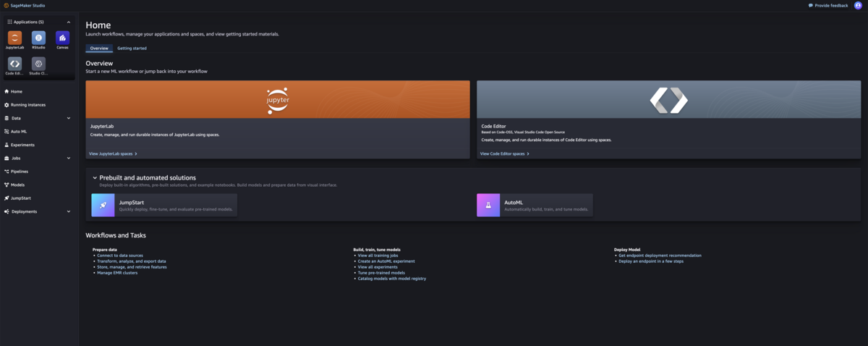The image size is (868, 346).
Task: Click Manage EMR clusters link
Action: pyautogui.click(x=117, y=273)
